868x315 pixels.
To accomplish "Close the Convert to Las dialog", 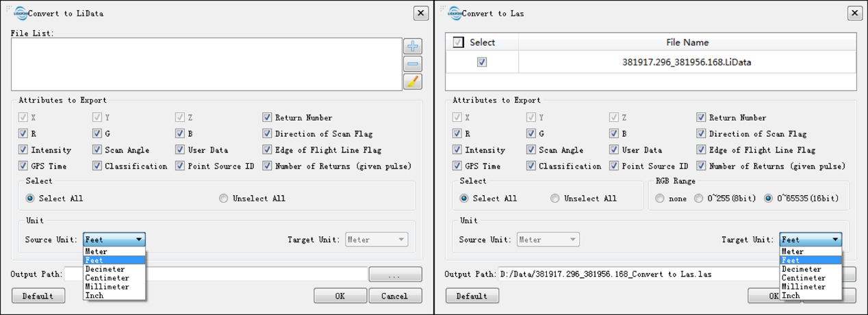I will [855, 13].
